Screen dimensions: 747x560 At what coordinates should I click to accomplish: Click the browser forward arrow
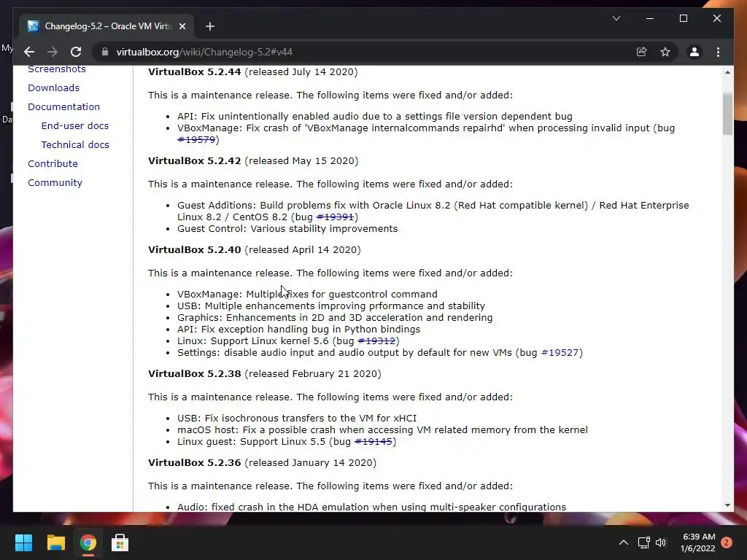pyautogui.click(x=53, y=52)
